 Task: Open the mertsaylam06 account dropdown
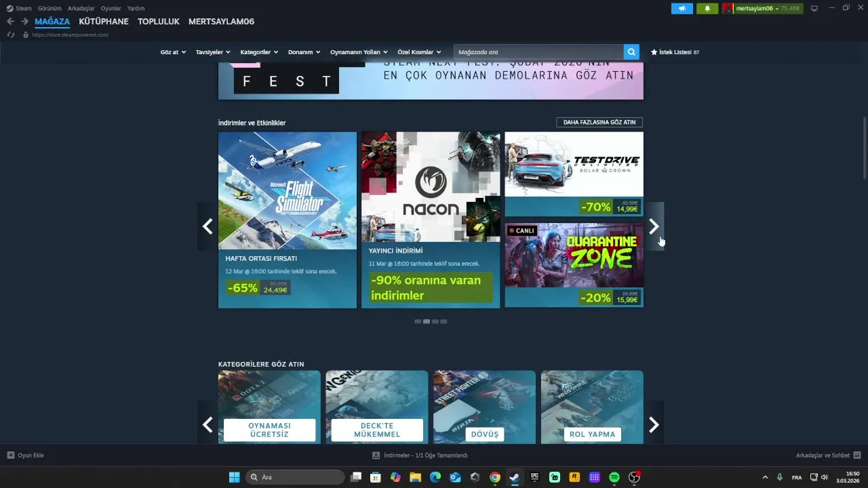pyautogui.click(x=763, y=8)
